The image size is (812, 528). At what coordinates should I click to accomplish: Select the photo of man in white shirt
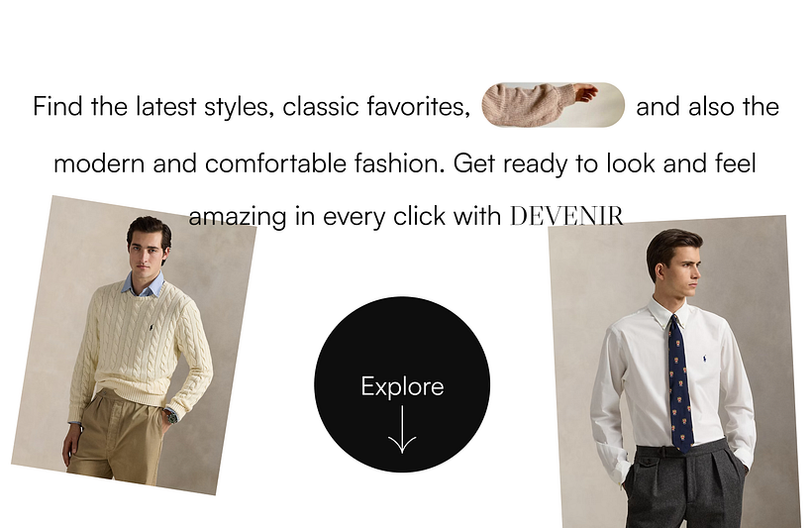tap(674, 372)
